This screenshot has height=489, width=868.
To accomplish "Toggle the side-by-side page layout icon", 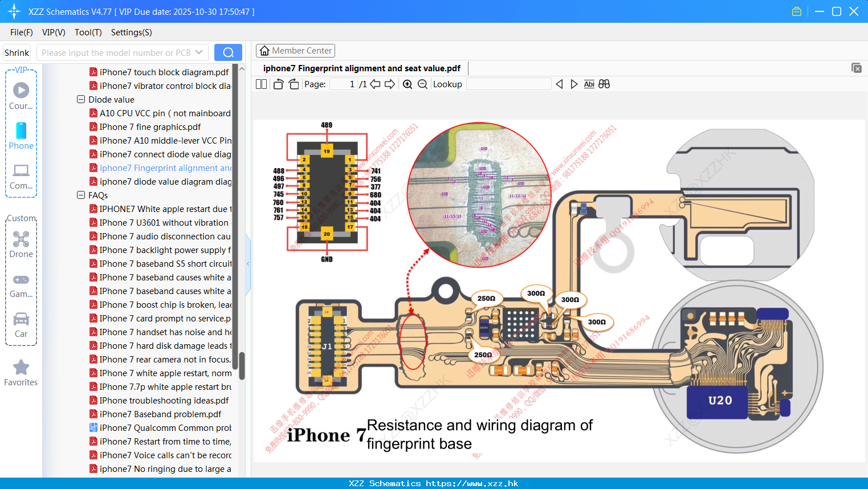I will [x=261, y=84].
